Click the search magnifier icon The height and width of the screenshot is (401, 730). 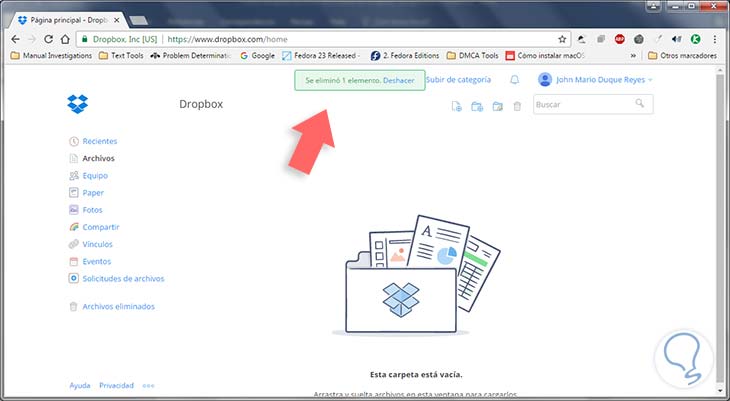(640, 103)
